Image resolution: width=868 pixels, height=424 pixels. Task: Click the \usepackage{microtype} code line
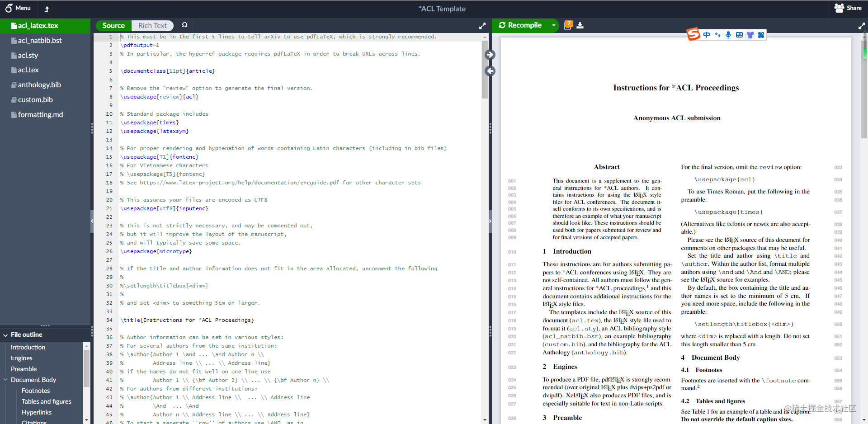pyautogui.click(x=156, y=251)
